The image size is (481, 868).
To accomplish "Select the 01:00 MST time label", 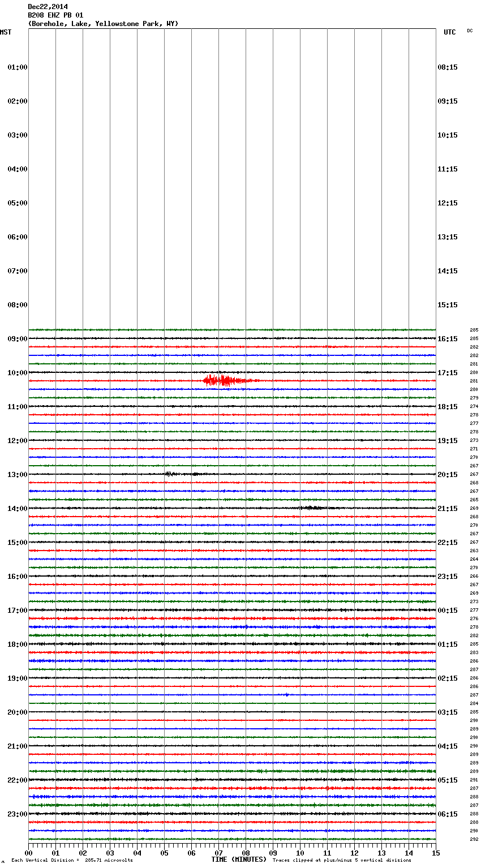I will click(x=18, y=67).
